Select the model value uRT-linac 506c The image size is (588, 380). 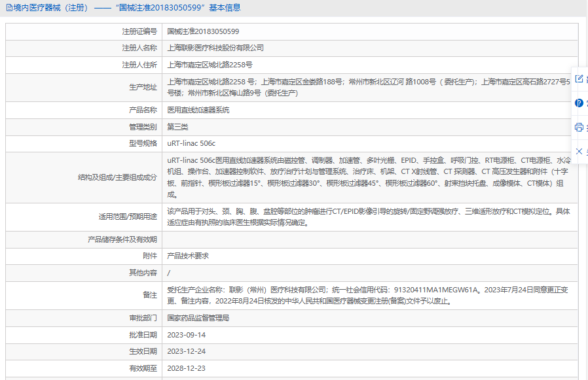pos(191,143)
